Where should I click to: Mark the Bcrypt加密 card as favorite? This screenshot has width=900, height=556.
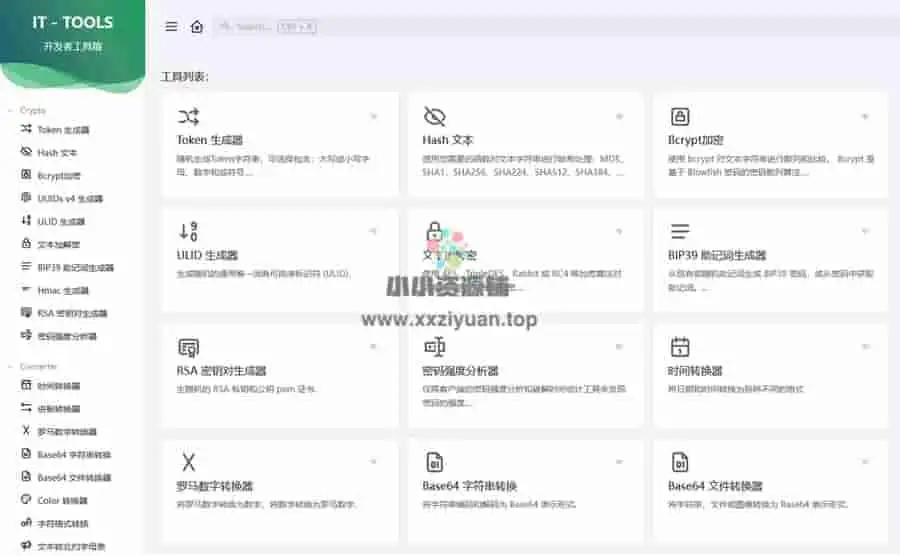click(866, 117)
